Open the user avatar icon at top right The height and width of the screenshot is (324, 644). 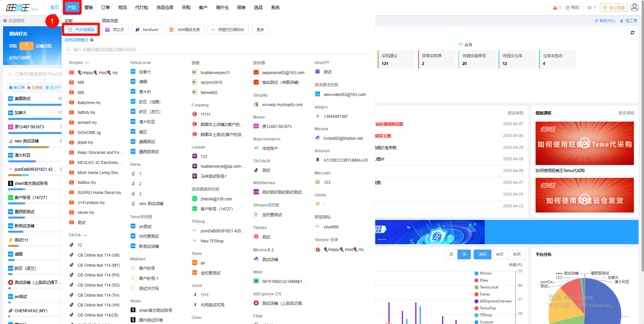click(x=635, y=7)
